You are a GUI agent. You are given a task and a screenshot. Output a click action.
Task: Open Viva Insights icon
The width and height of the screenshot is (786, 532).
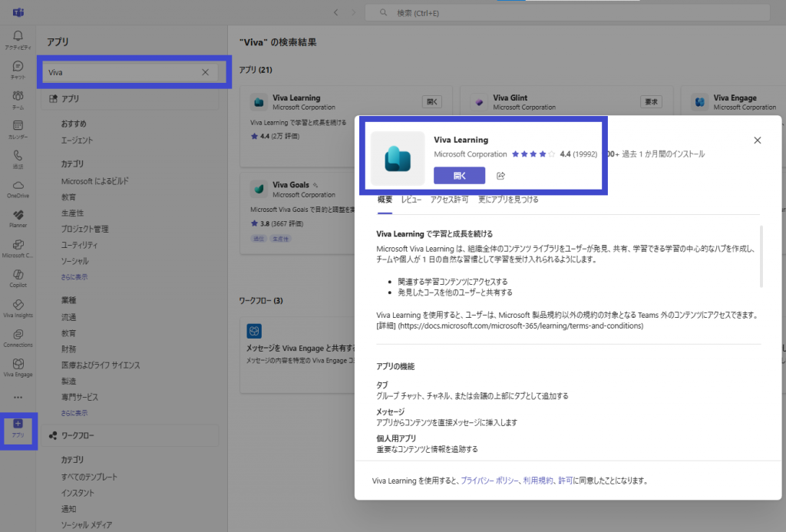(x=18, y=307)
